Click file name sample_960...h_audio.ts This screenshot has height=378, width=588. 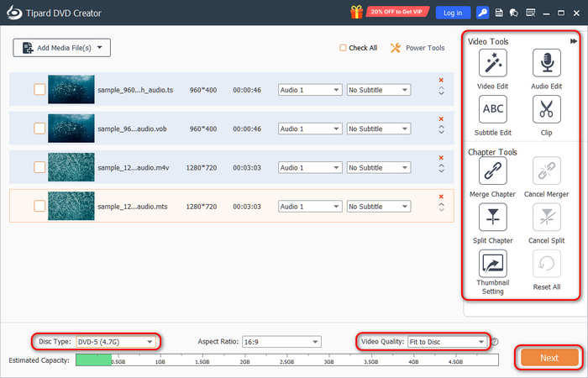point(135,90)
